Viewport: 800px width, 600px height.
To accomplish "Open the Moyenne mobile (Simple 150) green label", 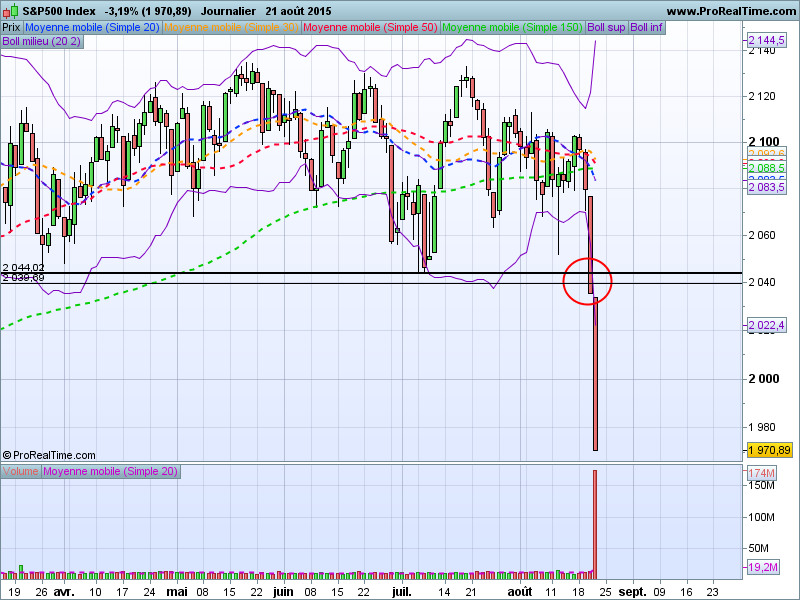I will (x=512, y=28).
